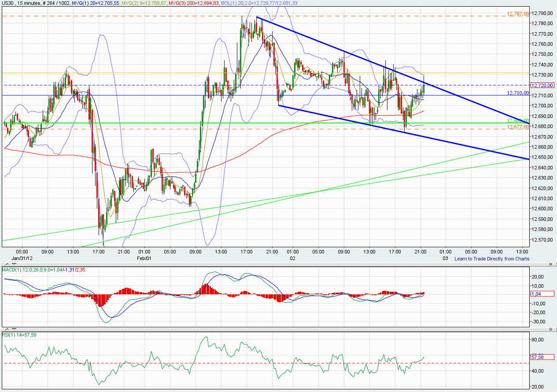Click the 12.720,00 current price box
Screen dimensions: 557x392
tap(542, 85)
